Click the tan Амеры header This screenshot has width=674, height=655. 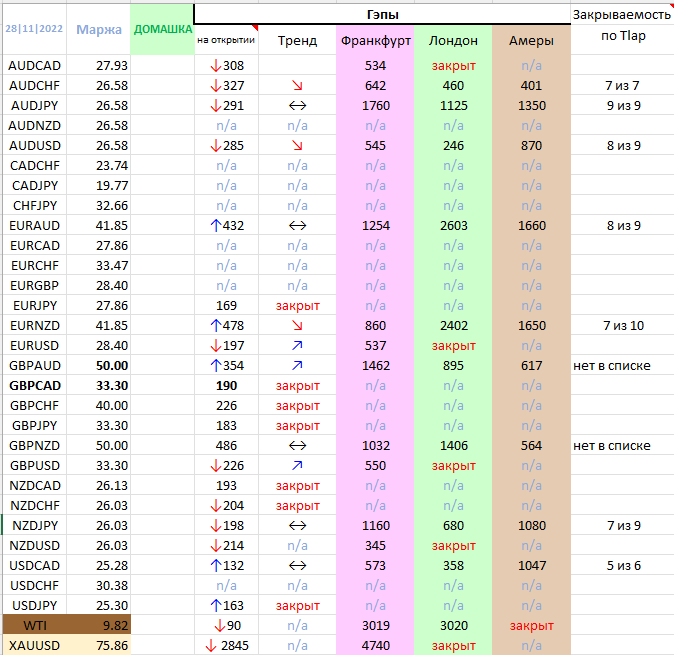(x=531, y=40)
